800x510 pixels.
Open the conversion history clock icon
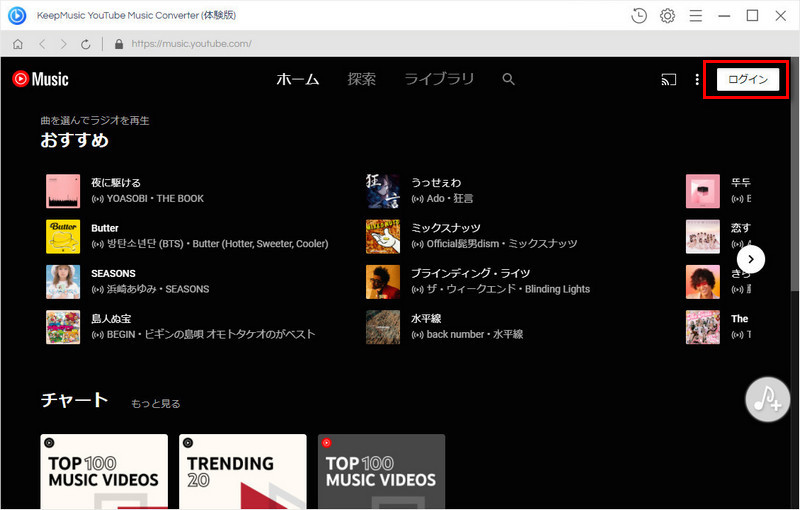point(639,16)
